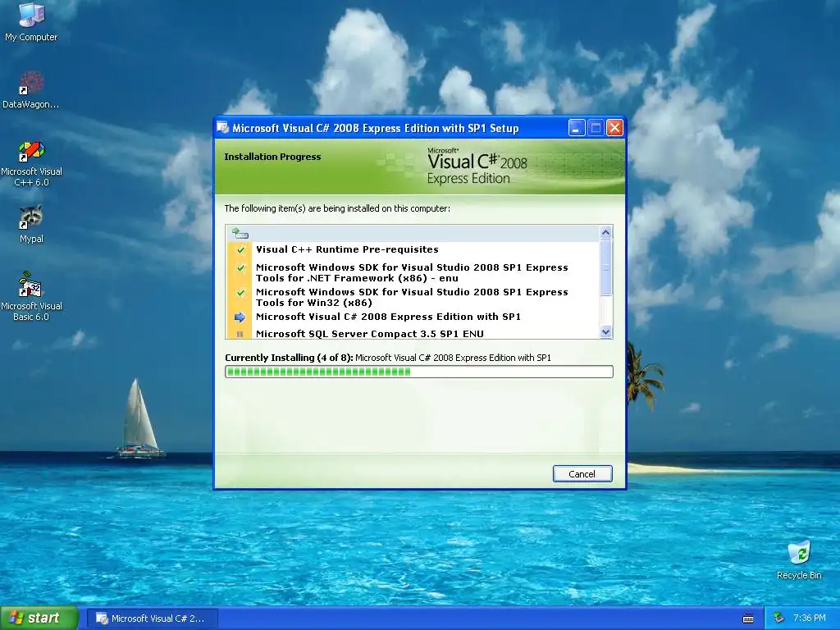Click the install list header icon
The image size is (840, 630).
click(x=240, y=234)
